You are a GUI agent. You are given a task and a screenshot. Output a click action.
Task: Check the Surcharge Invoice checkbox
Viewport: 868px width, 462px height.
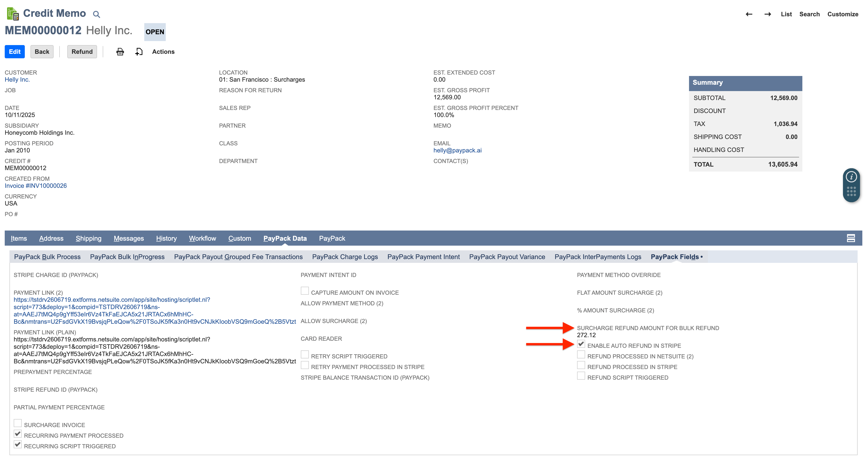pos(18,423)
